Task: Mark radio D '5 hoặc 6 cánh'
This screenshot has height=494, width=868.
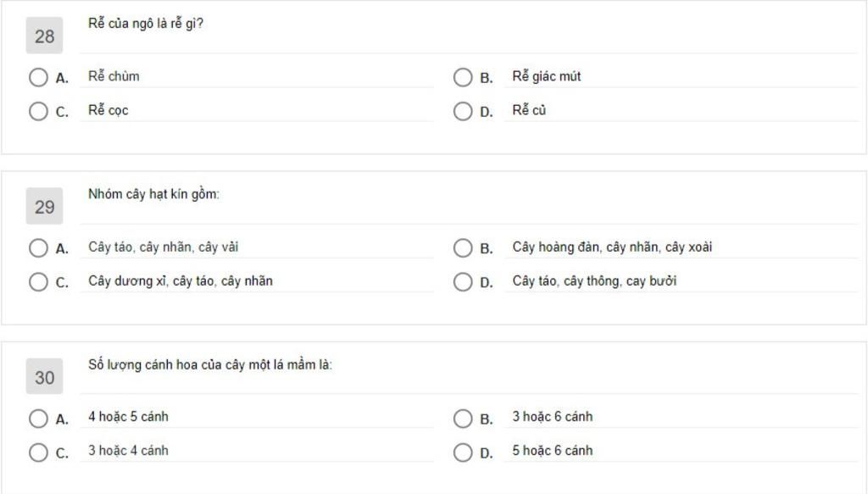Action: tap(462, 452)
